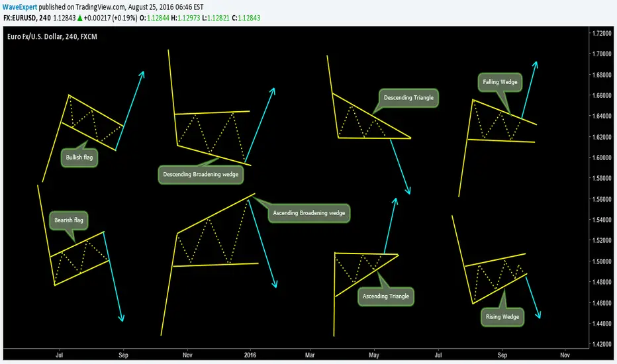This screenshot has height=364, width=617.
Task: Click the Rising Wedge callout
Action: 502,317
